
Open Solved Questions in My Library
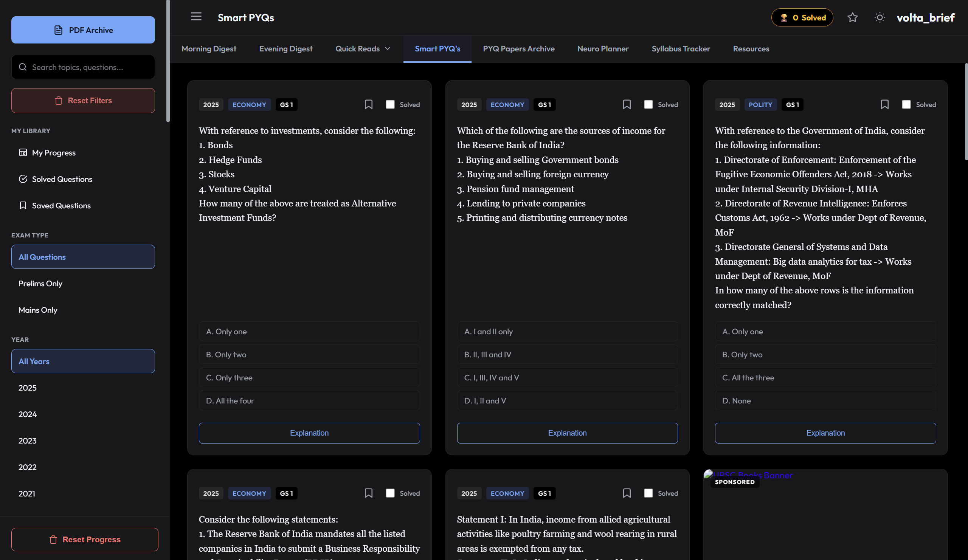62,179
